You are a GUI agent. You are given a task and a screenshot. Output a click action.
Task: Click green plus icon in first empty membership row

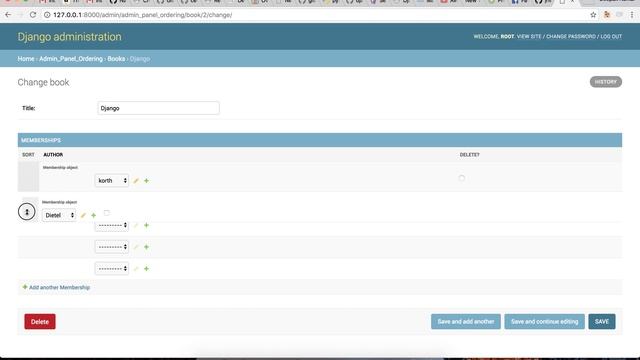coord(147,225)
